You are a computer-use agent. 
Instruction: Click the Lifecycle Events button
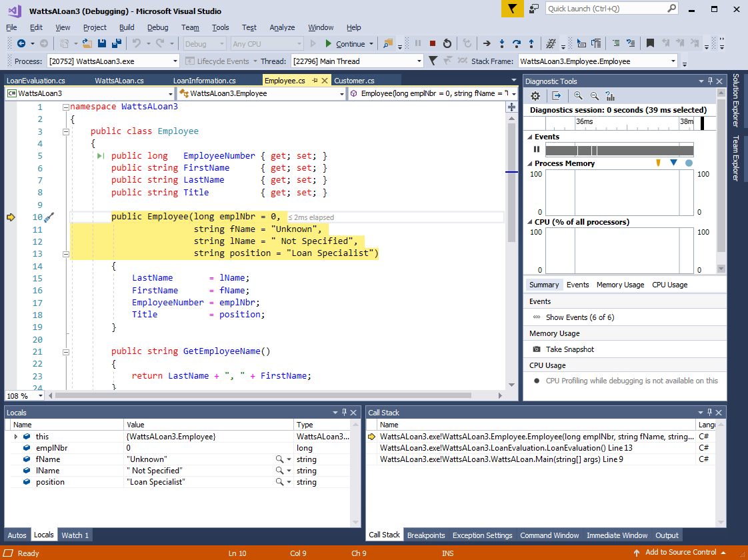coord(221,61)
